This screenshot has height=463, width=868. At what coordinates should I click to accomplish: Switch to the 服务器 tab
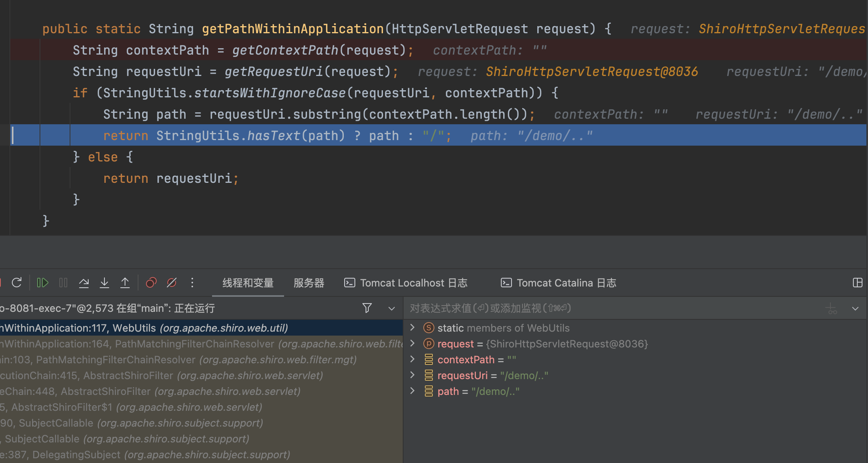(x=309, y=283)
